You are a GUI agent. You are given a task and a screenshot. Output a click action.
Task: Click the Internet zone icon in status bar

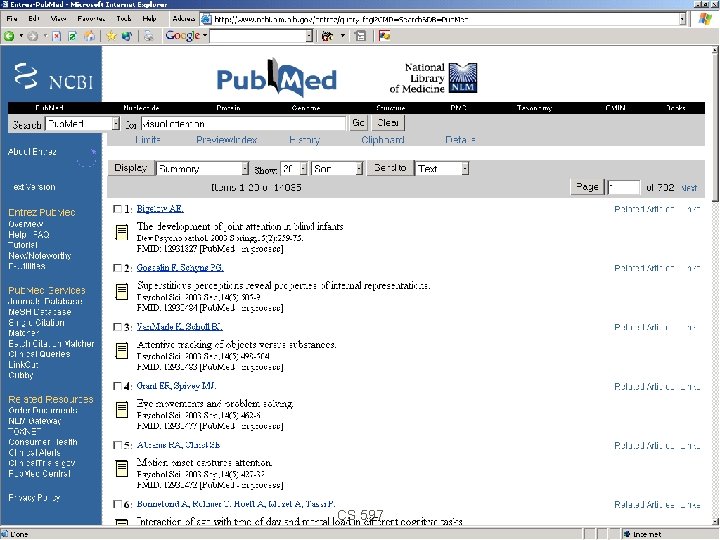point(627,534)
